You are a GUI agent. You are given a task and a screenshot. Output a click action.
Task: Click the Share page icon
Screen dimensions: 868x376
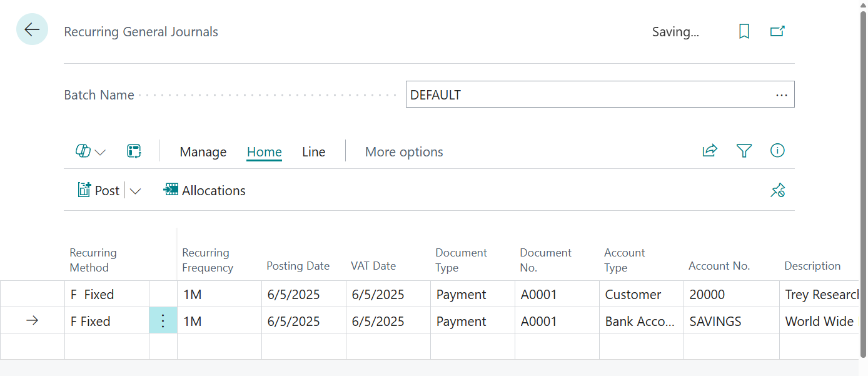click(709, 150)
